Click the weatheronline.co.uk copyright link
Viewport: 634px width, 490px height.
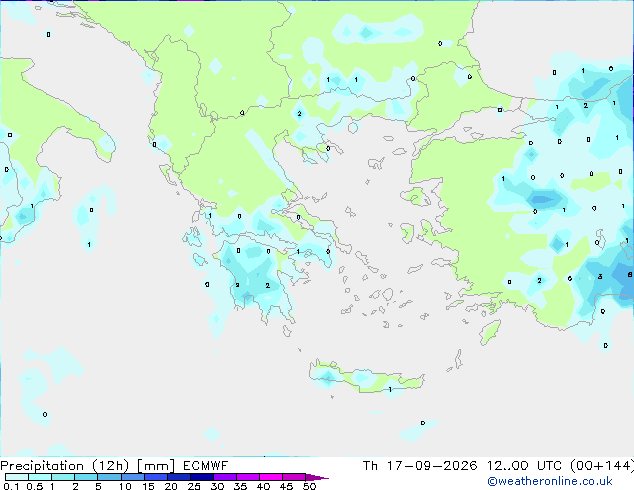tap(549, 481)
